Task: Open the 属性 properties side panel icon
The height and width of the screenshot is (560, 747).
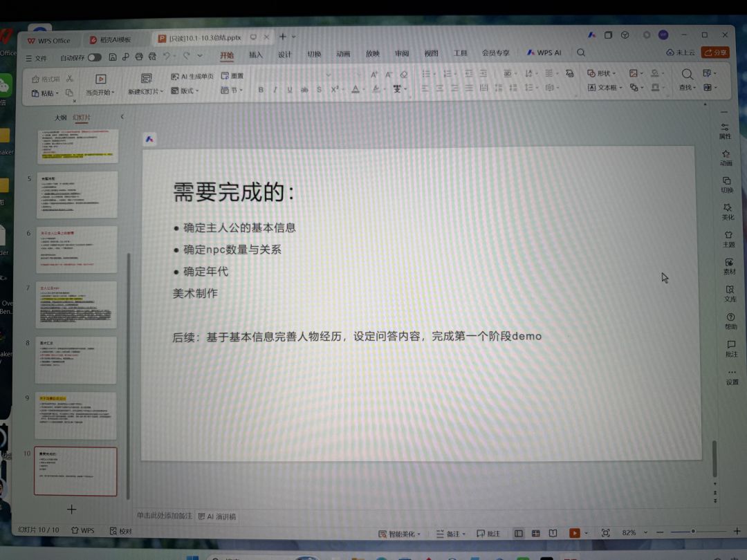Action: point(725,131)
